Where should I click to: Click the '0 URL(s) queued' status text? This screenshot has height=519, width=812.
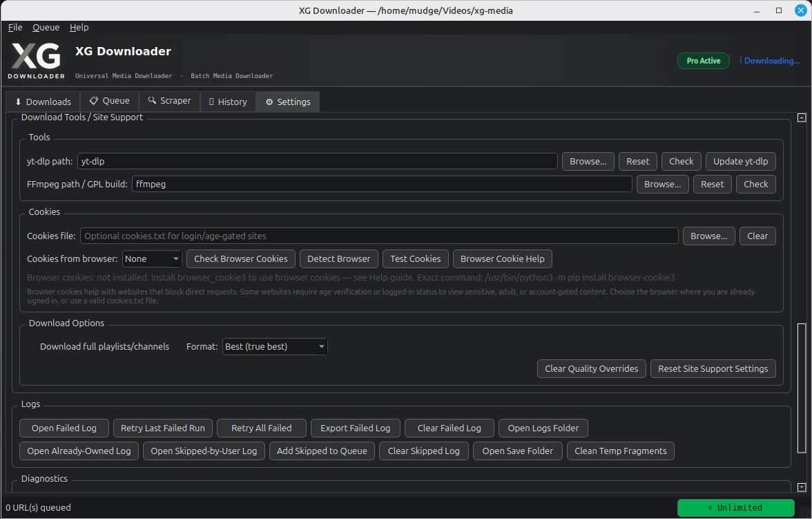[x=39, y=507]
